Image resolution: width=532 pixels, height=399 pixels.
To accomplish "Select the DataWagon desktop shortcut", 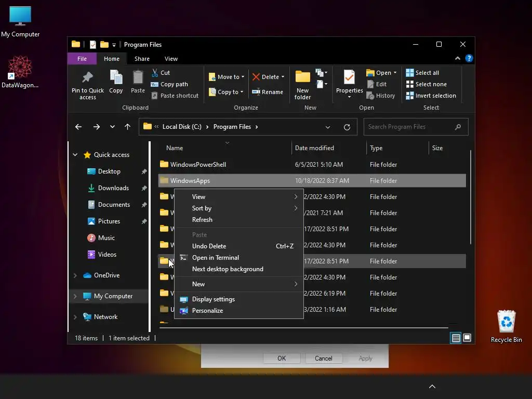I will coord(20,72).
